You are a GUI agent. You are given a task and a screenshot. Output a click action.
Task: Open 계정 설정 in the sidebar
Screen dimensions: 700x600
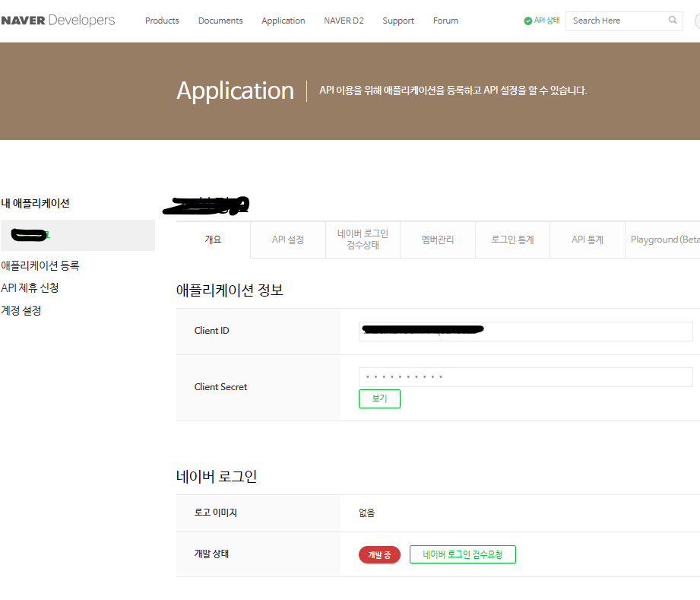click(x=21, y=310)
